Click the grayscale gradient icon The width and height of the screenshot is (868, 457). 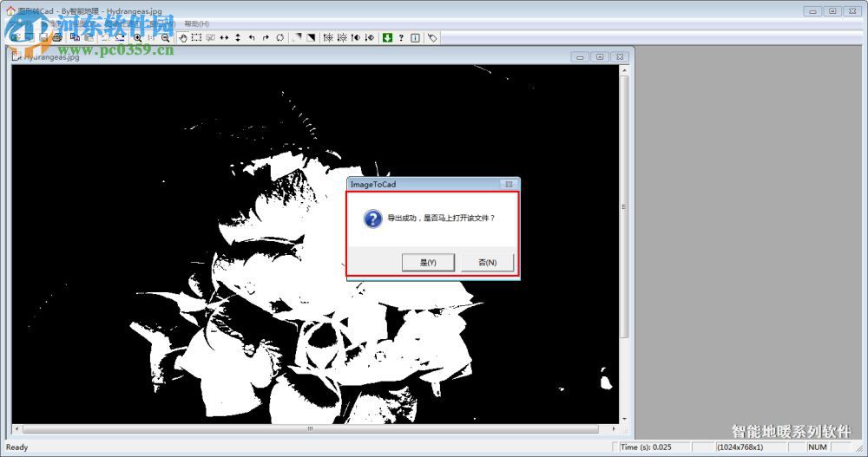[297, 37]
